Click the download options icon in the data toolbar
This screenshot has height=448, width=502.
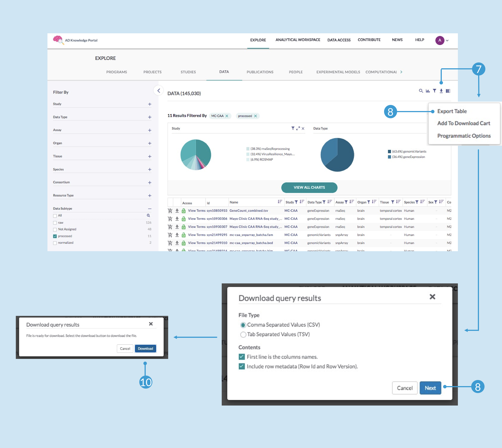pos(441,91)
